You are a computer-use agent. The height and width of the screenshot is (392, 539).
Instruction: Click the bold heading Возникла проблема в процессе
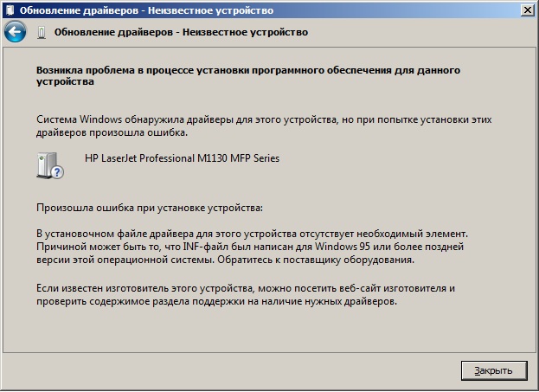coord(248,75)
